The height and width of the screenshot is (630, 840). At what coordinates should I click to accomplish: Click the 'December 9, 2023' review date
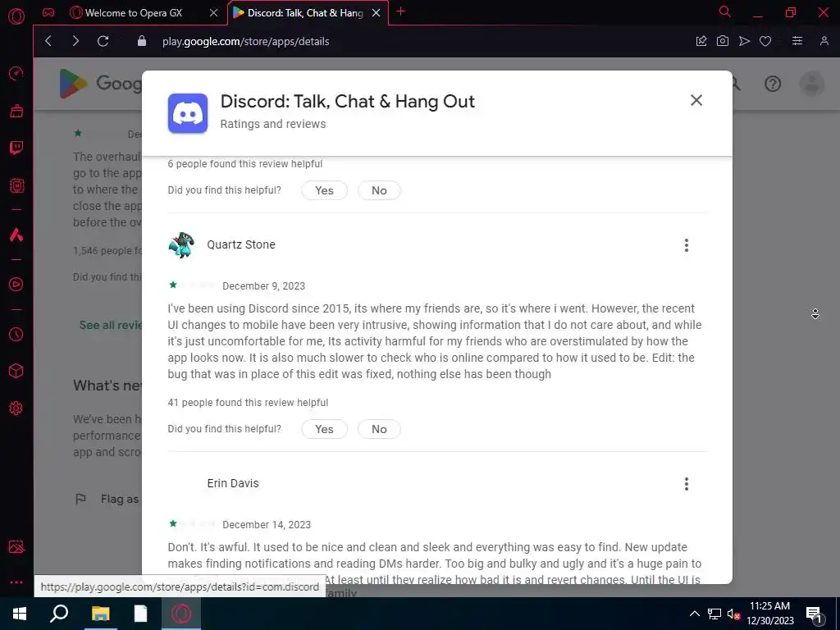point(263,286)
